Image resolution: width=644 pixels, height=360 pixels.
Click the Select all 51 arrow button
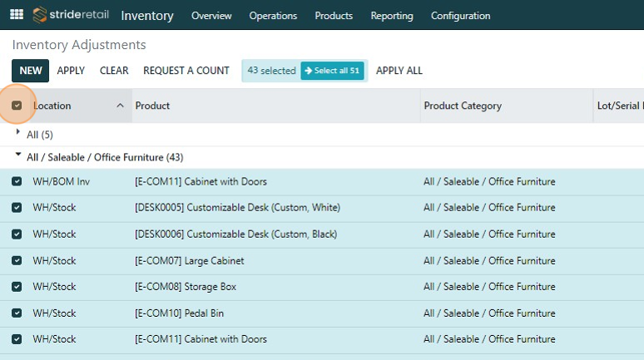[332, 71]
